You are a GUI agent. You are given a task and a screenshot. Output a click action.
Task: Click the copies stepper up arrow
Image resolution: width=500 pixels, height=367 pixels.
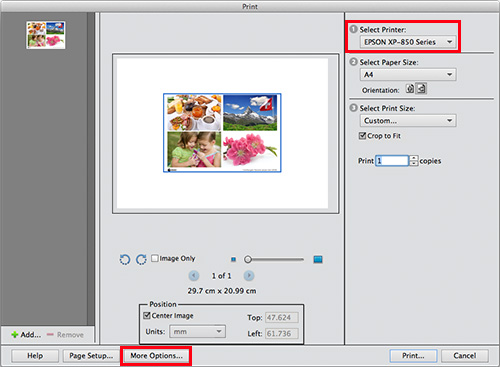(414, 158)
